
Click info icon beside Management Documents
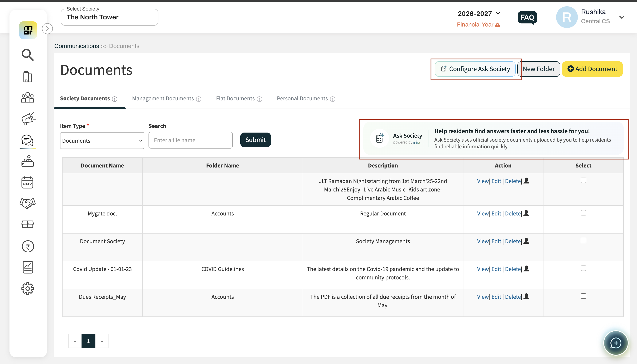tap(199, 99)
